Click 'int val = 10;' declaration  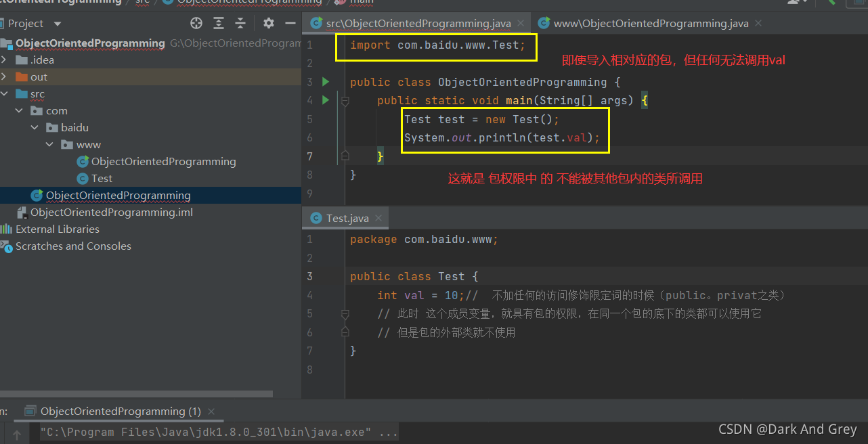coord(420,295)
